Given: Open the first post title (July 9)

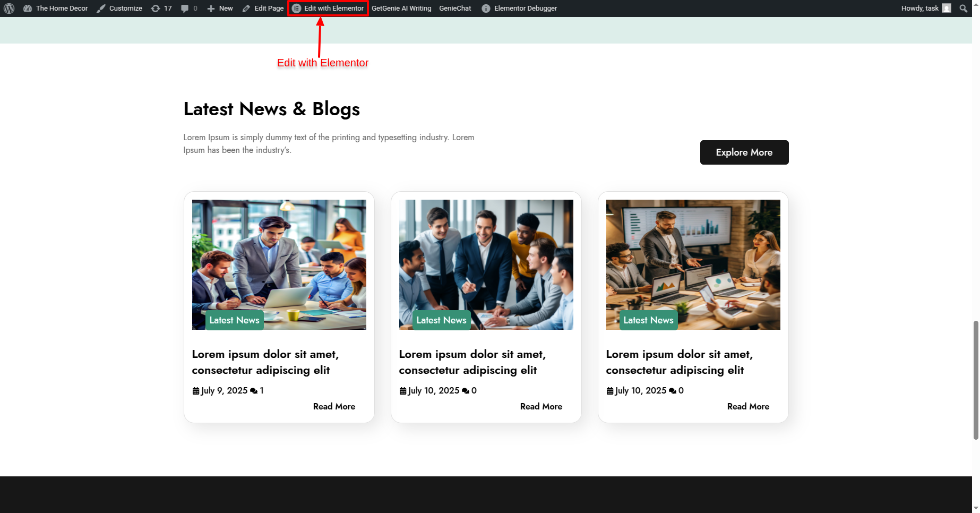Looking at the screenshot, I should (265, 362).
